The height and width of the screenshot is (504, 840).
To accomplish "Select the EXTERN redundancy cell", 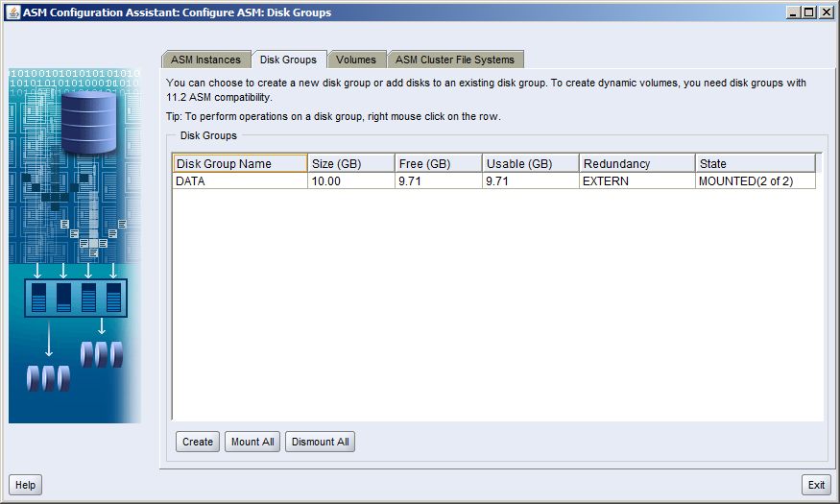I will tap(637, 181).
